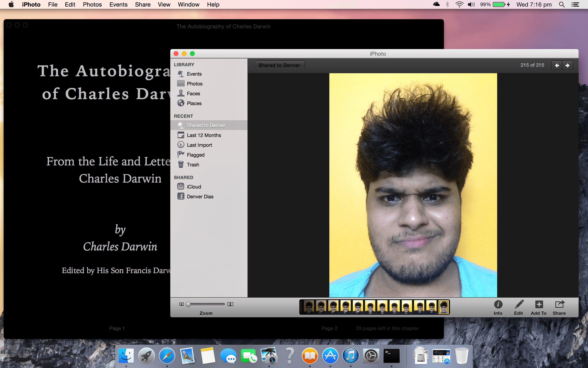This screenshot has height=368, width=588.
Task: Open the View menu
Action: (x=164, y=4)
